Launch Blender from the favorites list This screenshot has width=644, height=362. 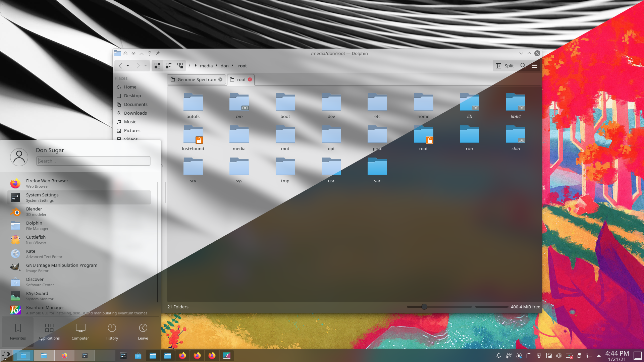(x=79, y=212)
